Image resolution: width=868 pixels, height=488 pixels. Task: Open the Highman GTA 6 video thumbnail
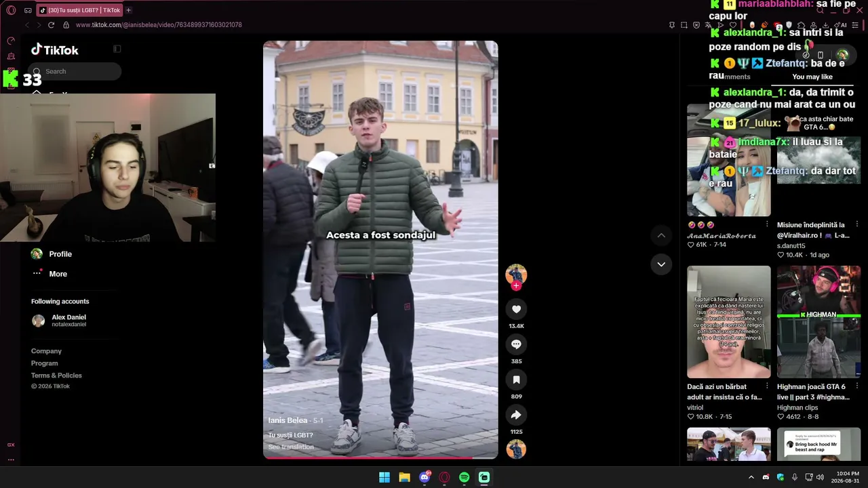(819, 322)
